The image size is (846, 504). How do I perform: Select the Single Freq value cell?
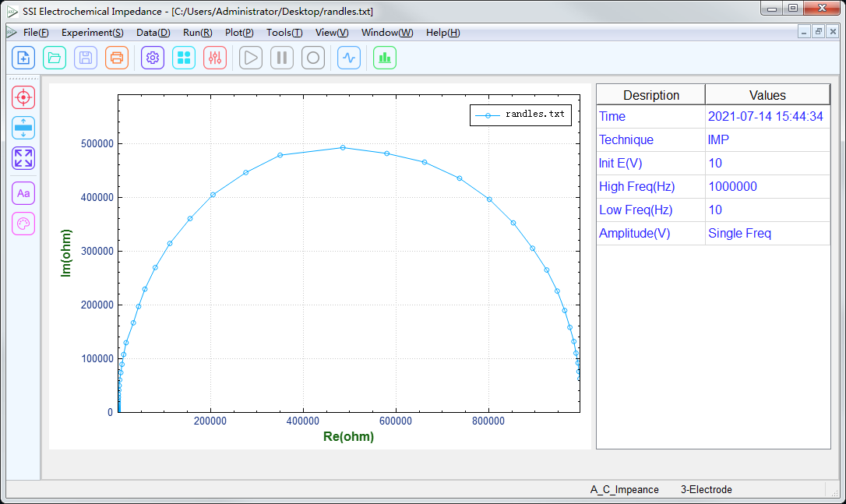[x=767, y=233]
